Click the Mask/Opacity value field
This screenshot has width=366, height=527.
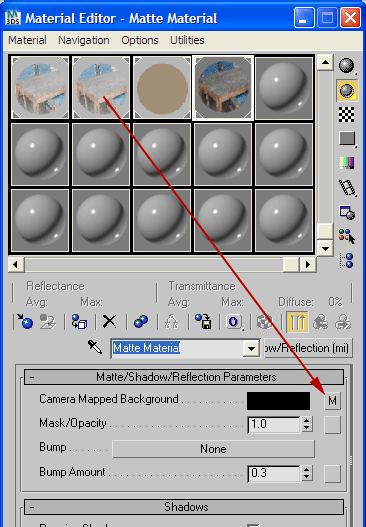(x=274, y=424)
